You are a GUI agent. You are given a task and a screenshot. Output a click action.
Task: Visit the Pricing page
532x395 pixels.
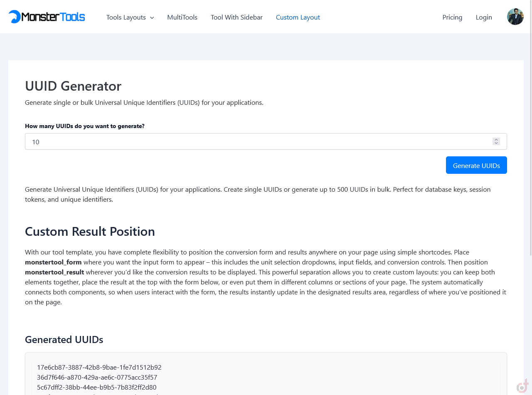(452, 17)
